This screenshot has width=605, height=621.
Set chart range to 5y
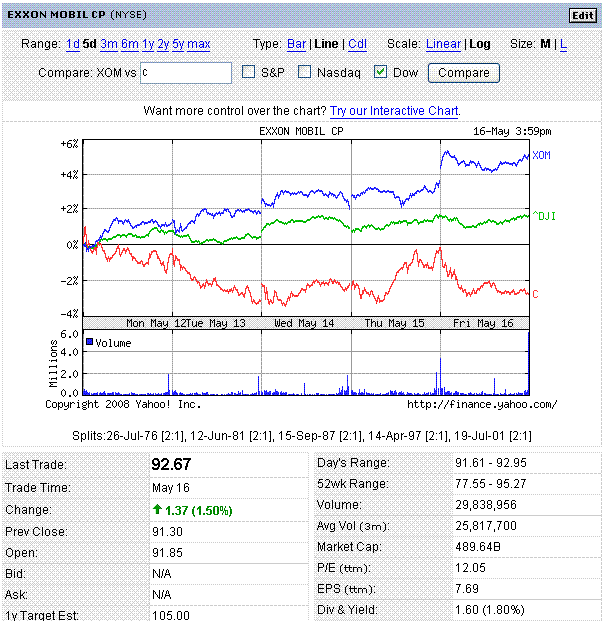click(179, 44)
